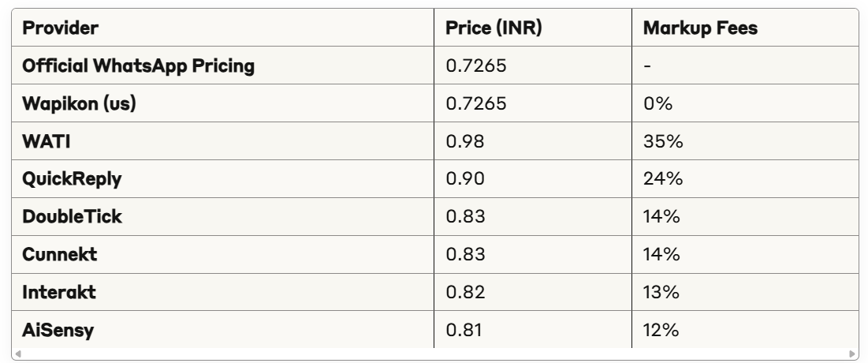Click the DoubleTick provider cell
This screenshot has height=363, width=868.
(222, 216)
